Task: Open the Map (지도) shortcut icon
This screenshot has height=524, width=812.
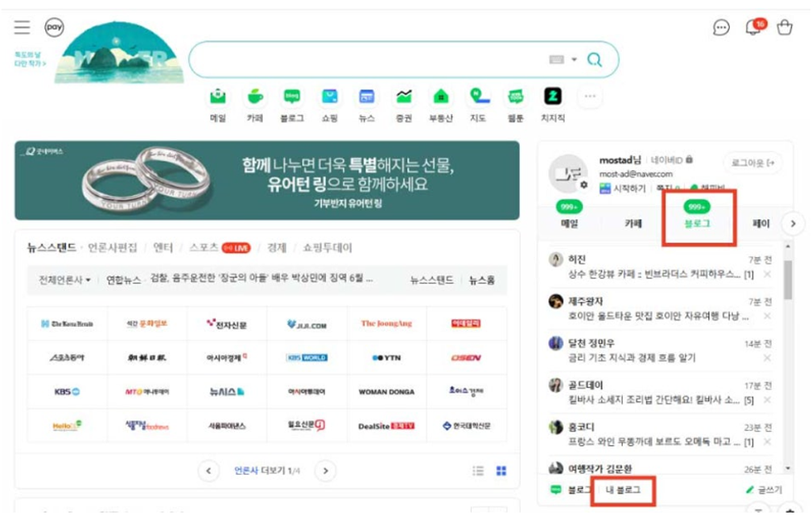Action: (478, 98)
